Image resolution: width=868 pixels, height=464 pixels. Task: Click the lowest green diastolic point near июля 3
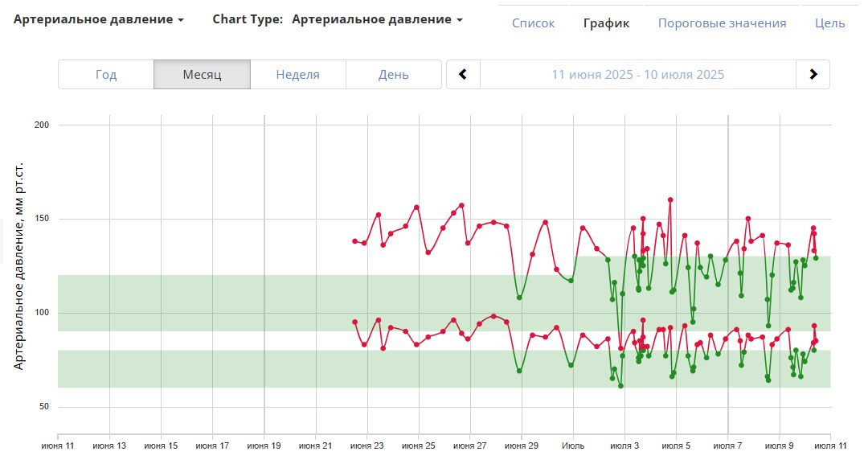(620, 386)
